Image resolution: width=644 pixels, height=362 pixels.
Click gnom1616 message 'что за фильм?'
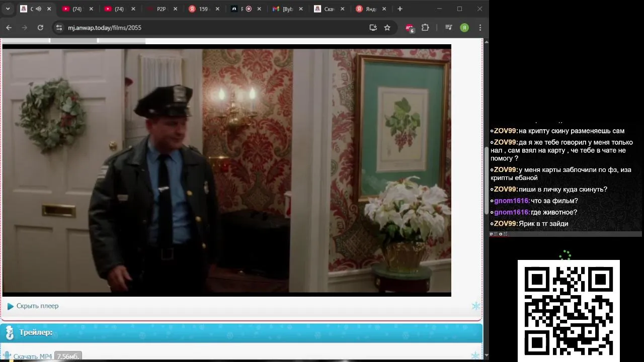coord(554,201)
